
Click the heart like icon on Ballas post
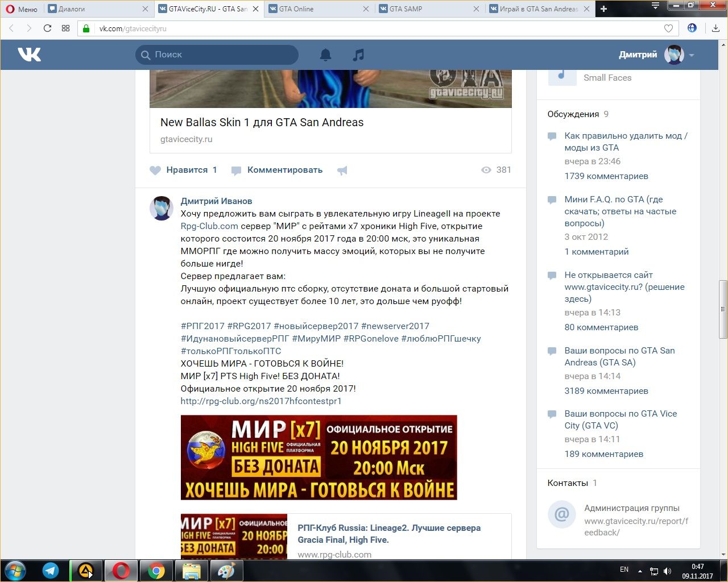[155, 170]
